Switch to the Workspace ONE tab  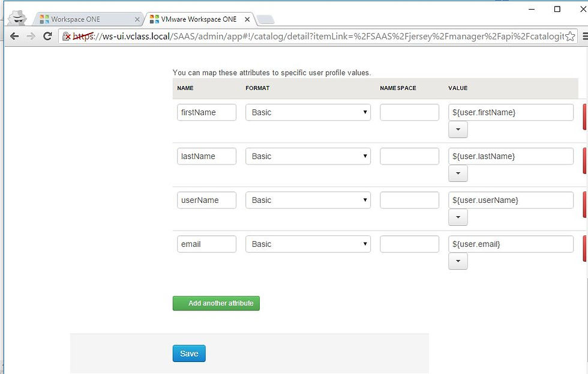pos(88,19)
